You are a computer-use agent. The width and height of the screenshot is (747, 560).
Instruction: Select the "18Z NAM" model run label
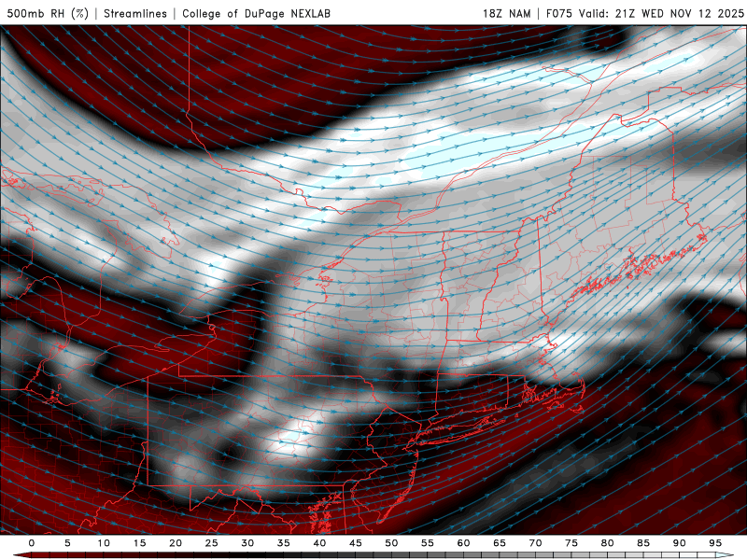coord(506,13)
